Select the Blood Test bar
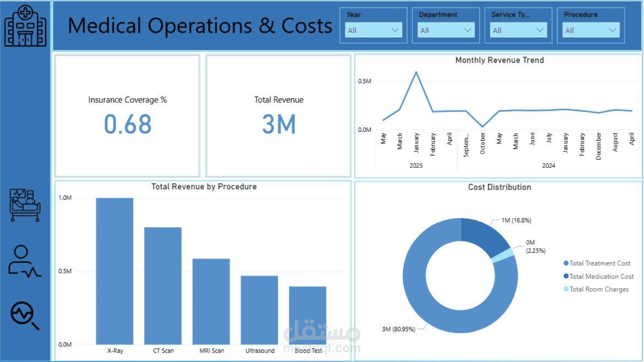 click(308, 315)
